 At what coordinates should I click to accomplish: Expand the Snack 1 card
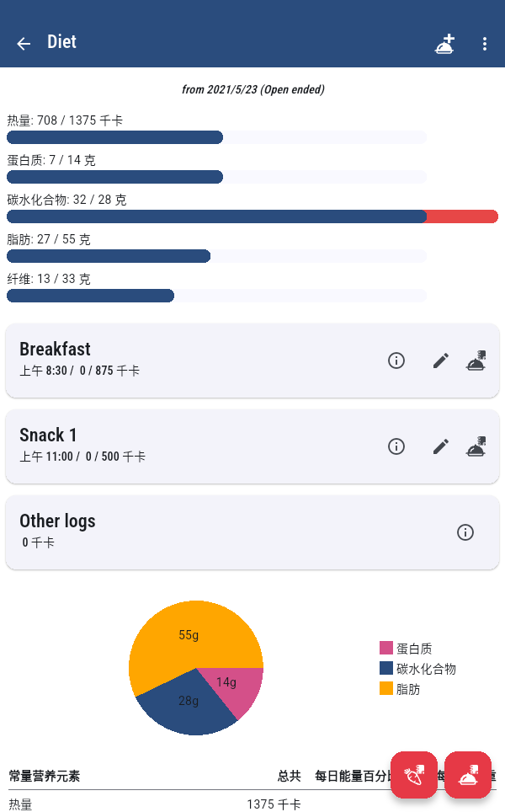click(168, 445)
